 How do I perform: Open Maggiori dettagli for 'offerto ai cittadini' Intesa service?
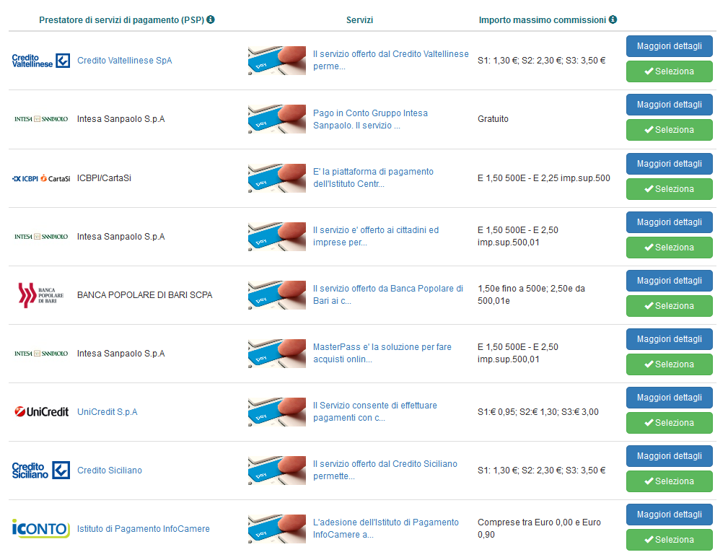click(x=669, y=222)
